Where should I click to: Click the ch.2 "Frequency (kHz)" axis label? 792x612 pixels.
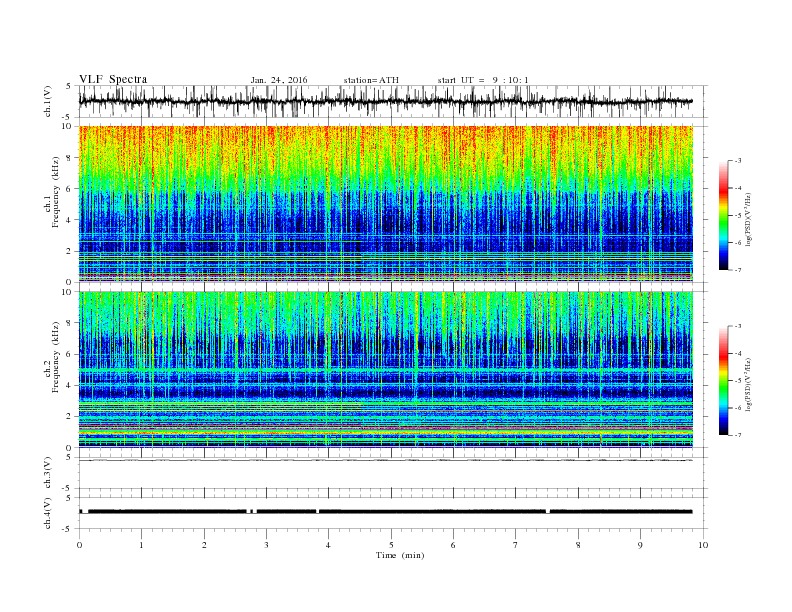[x=56, y=356]
